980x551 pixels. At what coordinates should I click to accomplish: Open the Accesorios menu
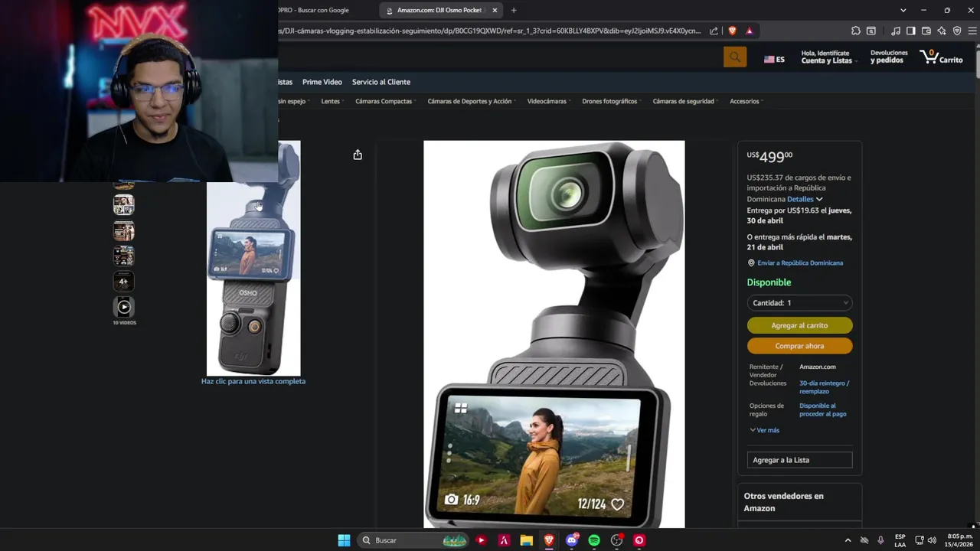coord(746,101)
